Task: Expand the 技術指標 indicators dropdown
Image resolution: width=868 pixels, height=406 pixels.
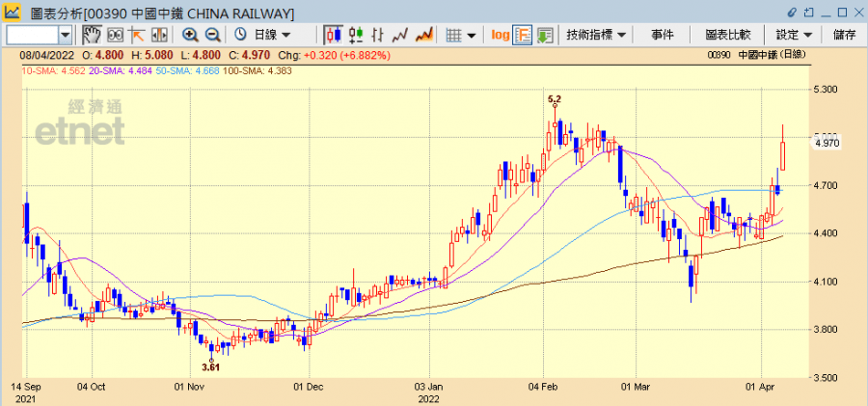Action: coord(596,35)
